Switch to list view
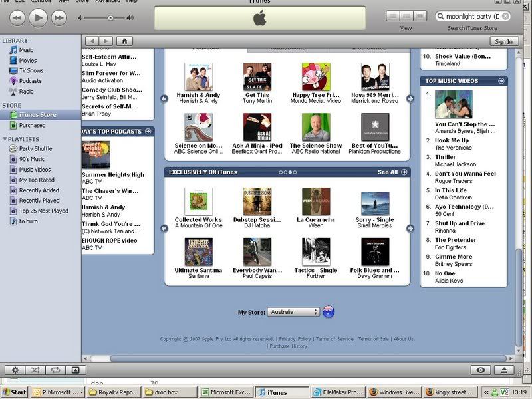The height and width of the screenshot is (399, 532). click(x=392, y=16)
